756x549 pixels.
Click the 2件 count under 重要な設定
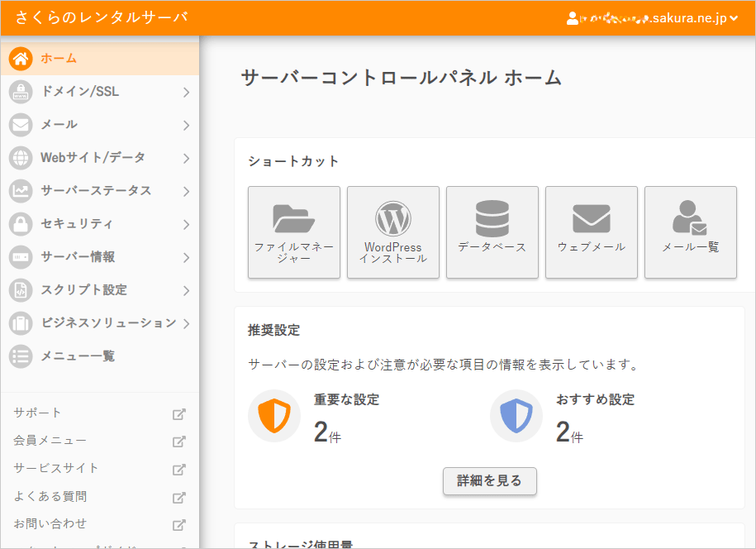[x=327, y=432]
